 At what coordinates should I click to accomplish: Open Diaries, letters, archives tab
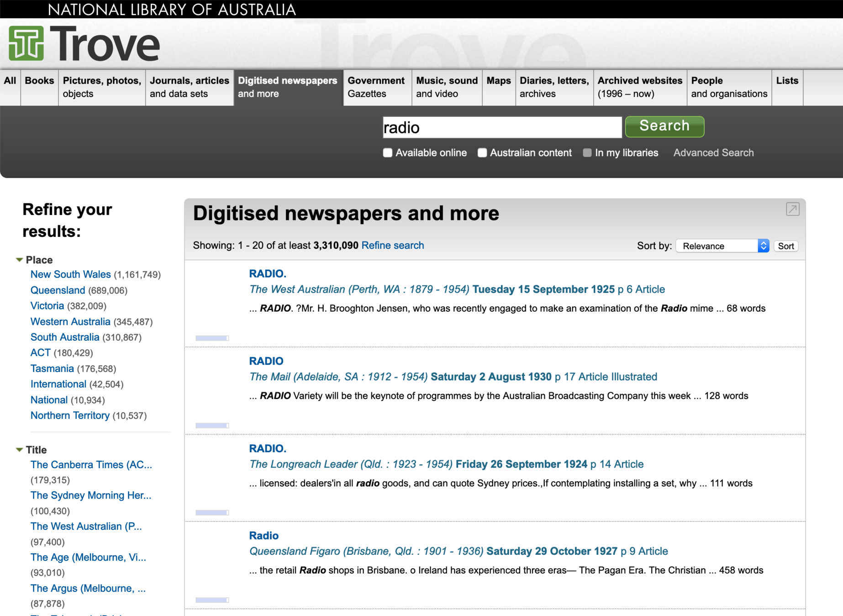554,87
